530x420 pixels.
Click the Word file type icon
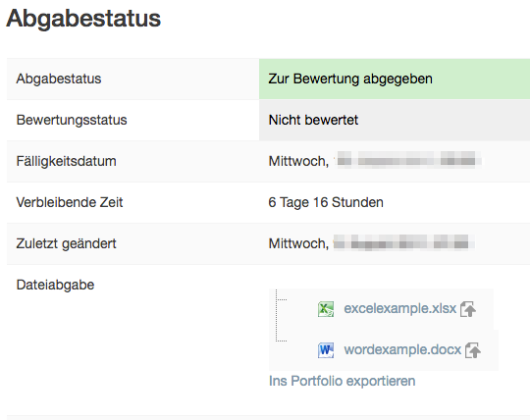click(x=326, y=350)
